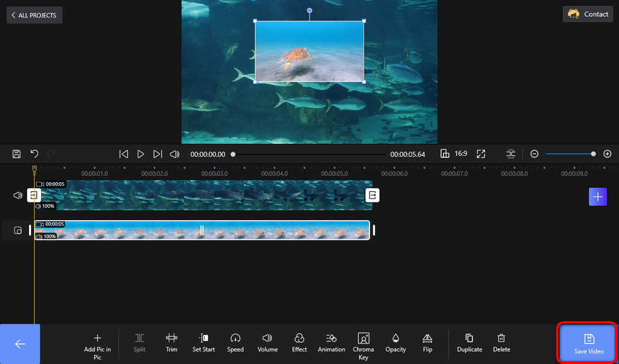This screenshot has height=364, width=619.
Task: Select the Trim tool
Action: click(x=171, y=343)
